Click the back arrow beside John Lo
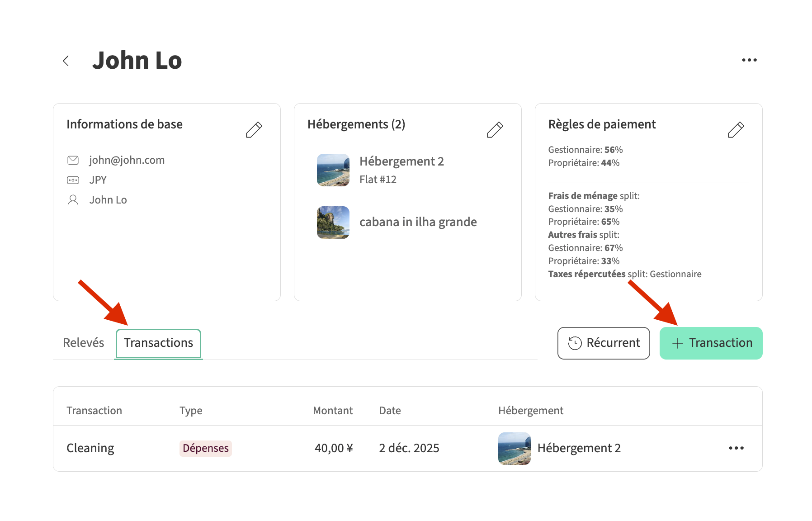 click(66, 61)
